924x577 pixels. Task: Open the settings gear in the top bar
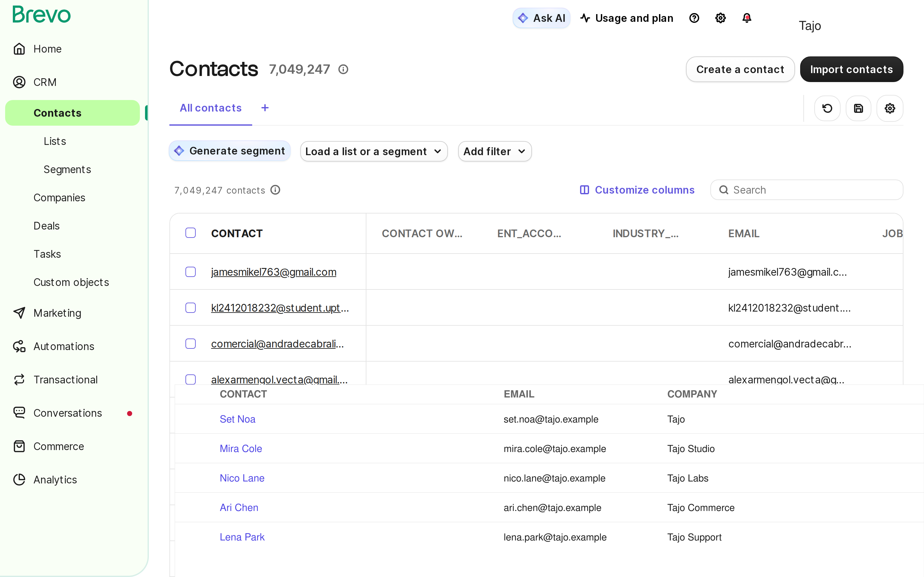point(720,18)
